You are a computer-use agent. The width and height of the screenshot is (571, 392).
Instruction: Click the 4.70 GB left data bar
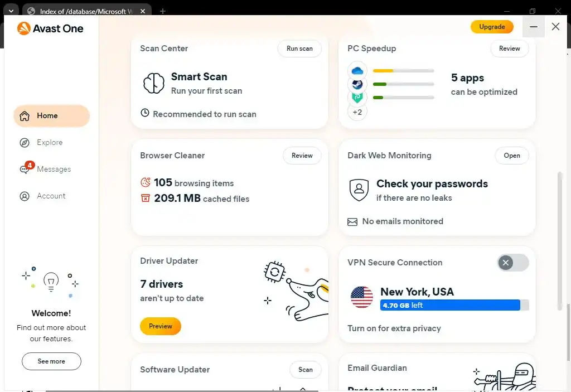[x=454, y=306]
